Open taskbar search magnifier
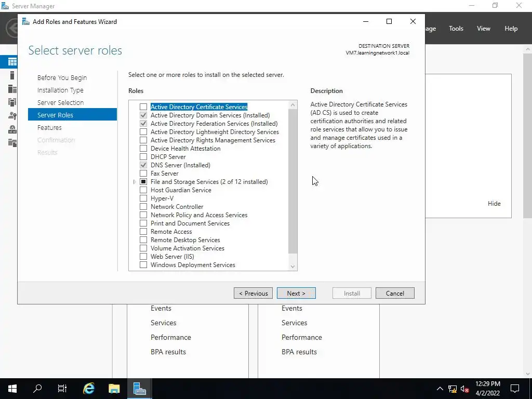The image size is (532, 399). click(x=37, y=389)
